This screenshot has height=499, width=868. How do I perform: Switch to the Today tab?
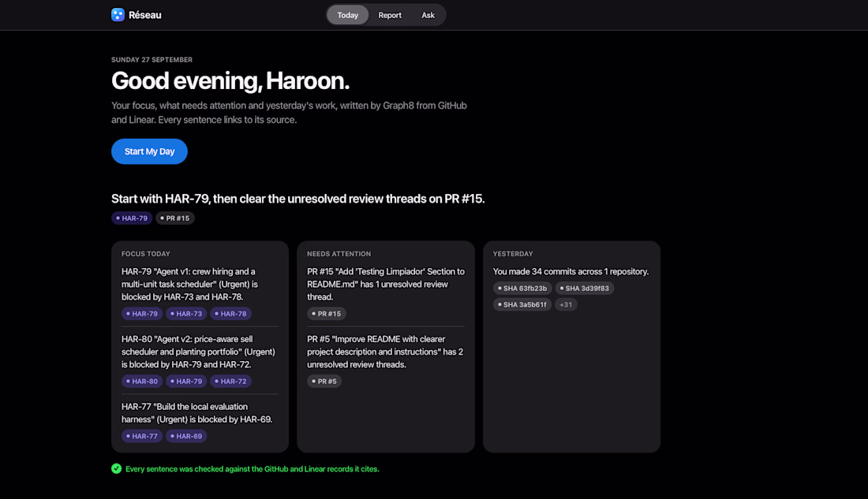tap(348, 15)
